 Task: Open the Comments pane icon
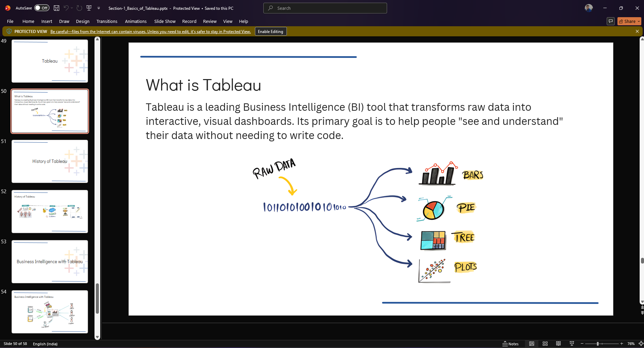coord(611,21)
